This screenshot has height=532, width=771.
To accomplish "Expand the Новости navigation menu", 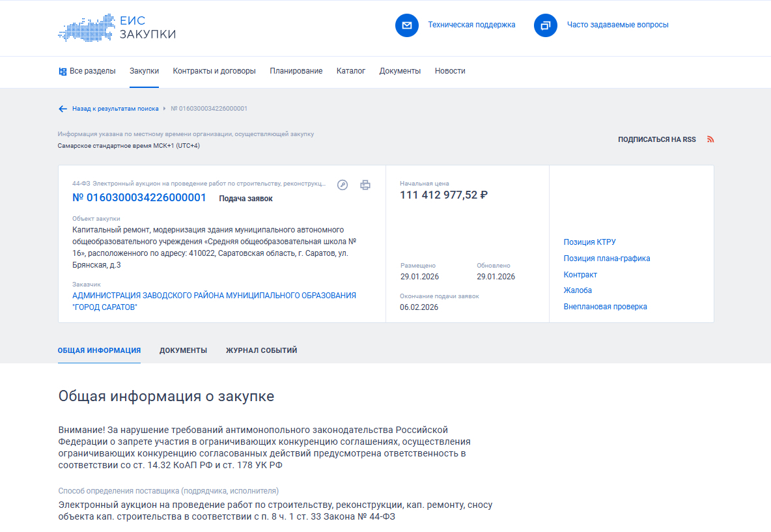I will [x=450, y=71].
